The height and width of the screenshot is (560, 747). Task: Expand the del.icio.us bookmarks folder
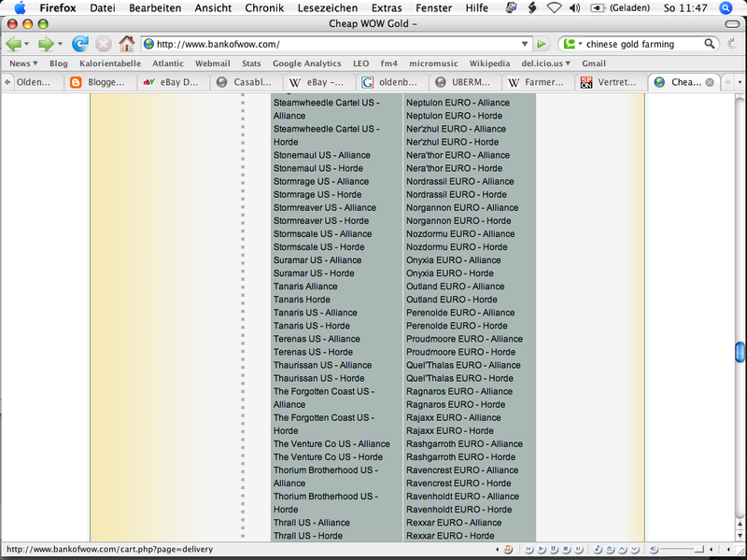[545, 63]
